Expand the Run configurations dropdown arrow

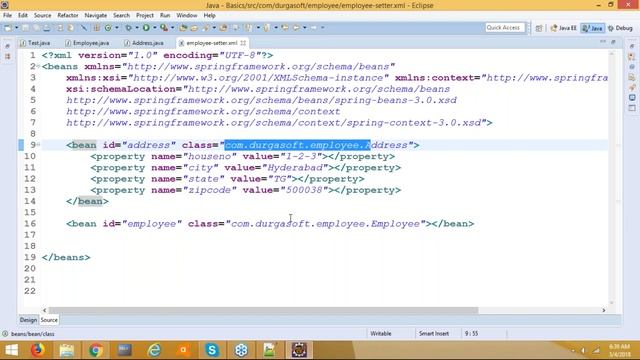pos(155,28)
